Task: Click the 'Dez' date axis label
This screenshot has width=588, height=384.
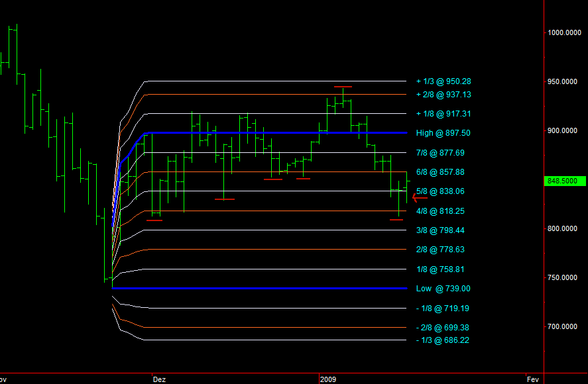Action: 159,379
